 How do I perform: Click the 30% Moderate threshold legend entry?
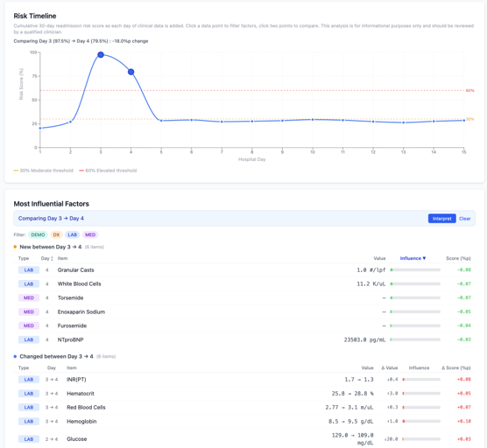coord(43,171)
